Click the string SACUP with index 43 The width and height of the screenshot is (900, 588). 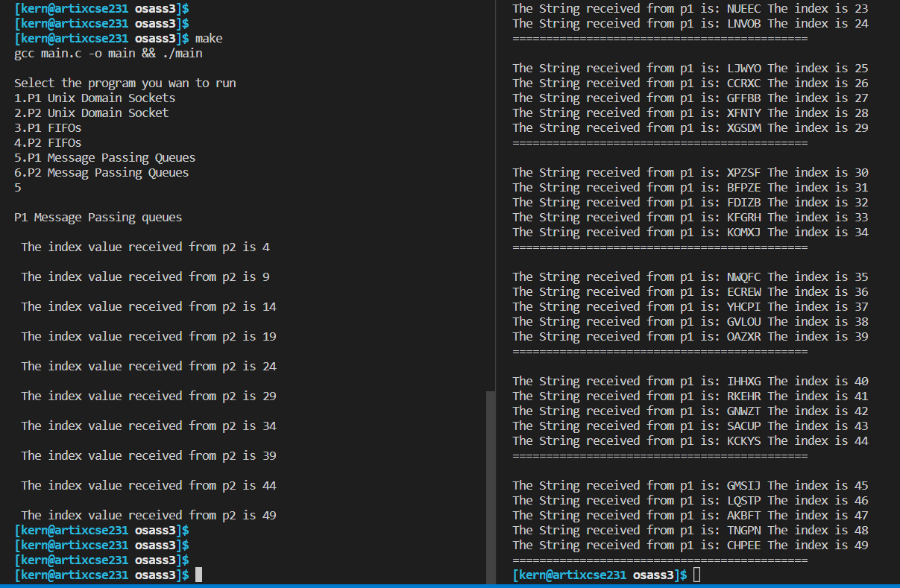coord(744,426)
